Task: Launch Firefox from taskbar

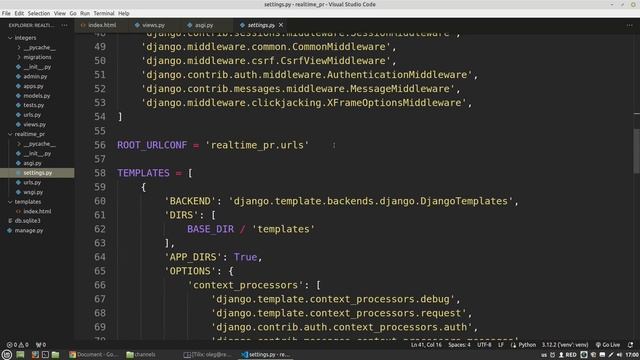Action: [35, 355]
